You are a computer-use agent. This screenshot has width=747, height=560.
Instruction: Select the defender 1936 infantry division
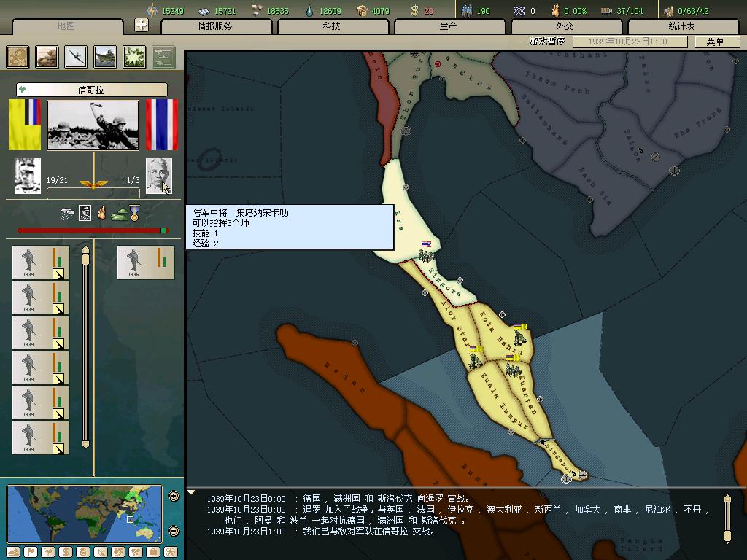[x=145, y=262]
